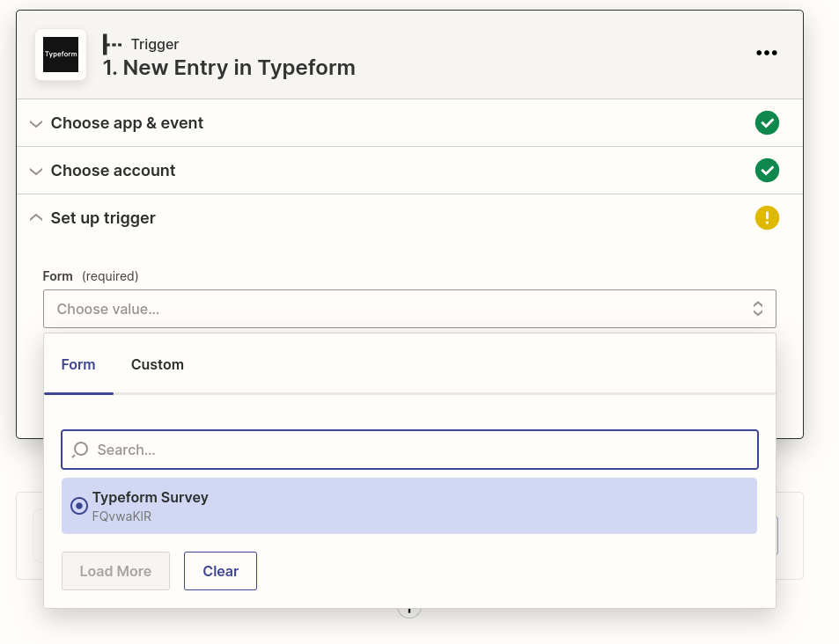This screenshot has height=644, width=839.
Task: Open the Form 'Choose value...' dropdown
Action: pyautogui.click(x=396, y=309)
